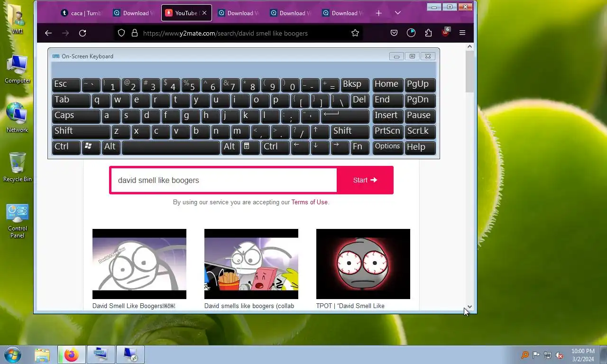The width and height of the screenshot is (607, 364).
Task: Tap the down arrow key
Action: 320,147
